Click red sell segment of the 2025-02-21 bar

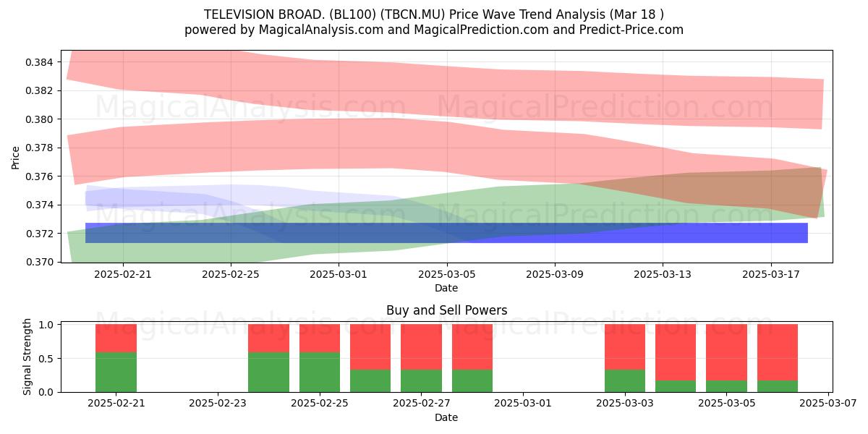pyautogui.click(x=116, y=338)
